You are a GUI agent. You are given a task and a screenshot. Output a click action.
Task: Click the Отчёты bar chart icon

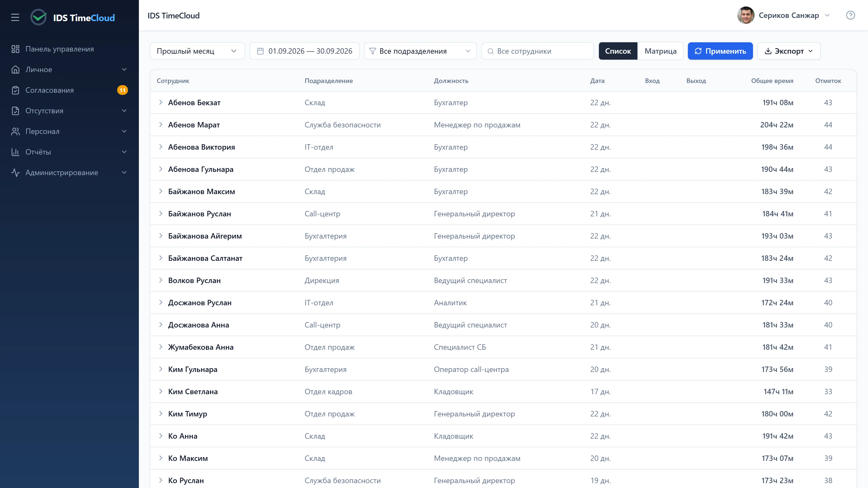tap(15, 152)
